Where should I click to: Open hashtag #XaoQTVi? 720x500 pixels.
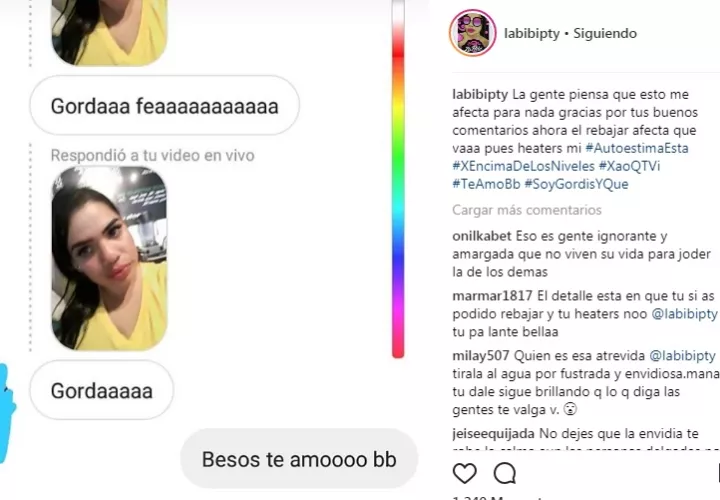tap(630, 166)
